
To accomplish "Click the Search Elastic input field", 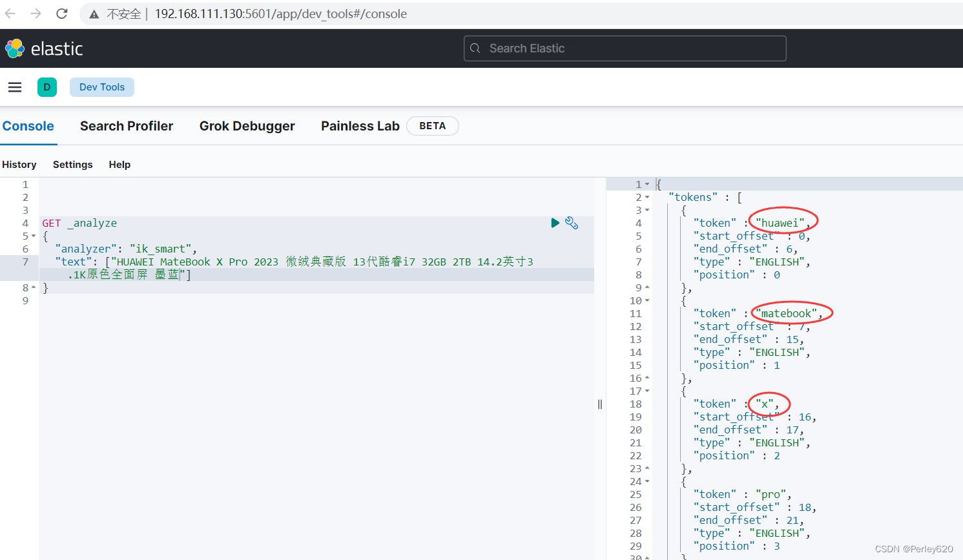I will [x=625, y=48].
